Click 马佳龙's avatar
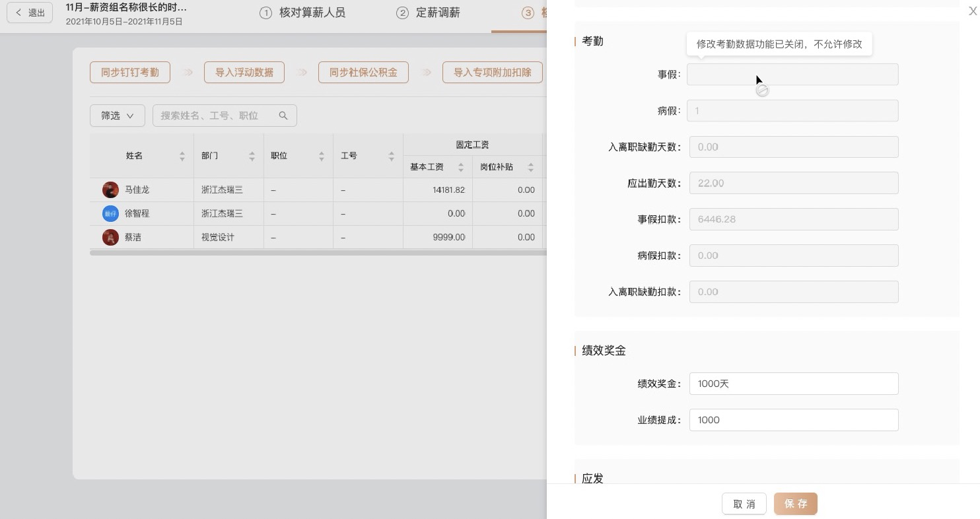 pyautogui.click(x=110, y=190)
